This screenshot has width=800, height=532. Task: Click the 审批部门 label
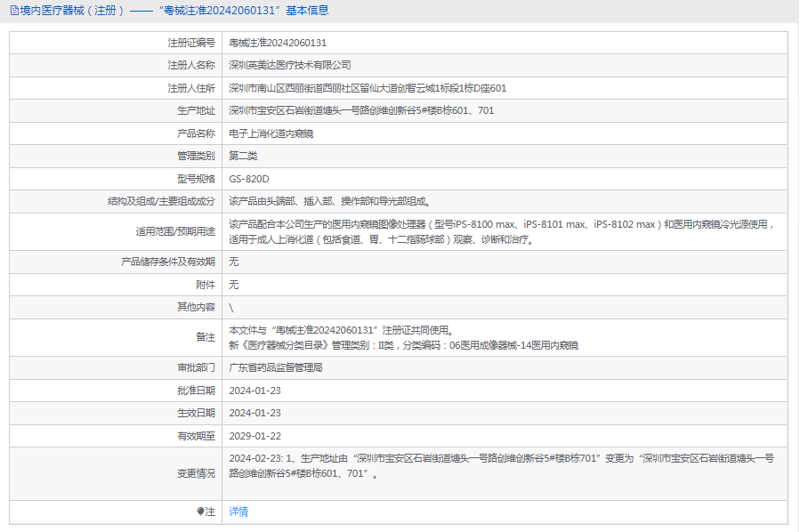click(196, 367)
